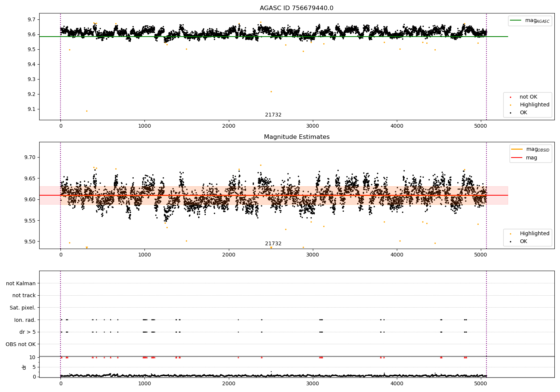
Task: Click the 'Sat. pixel.' axis label
Action: (22, 308)
